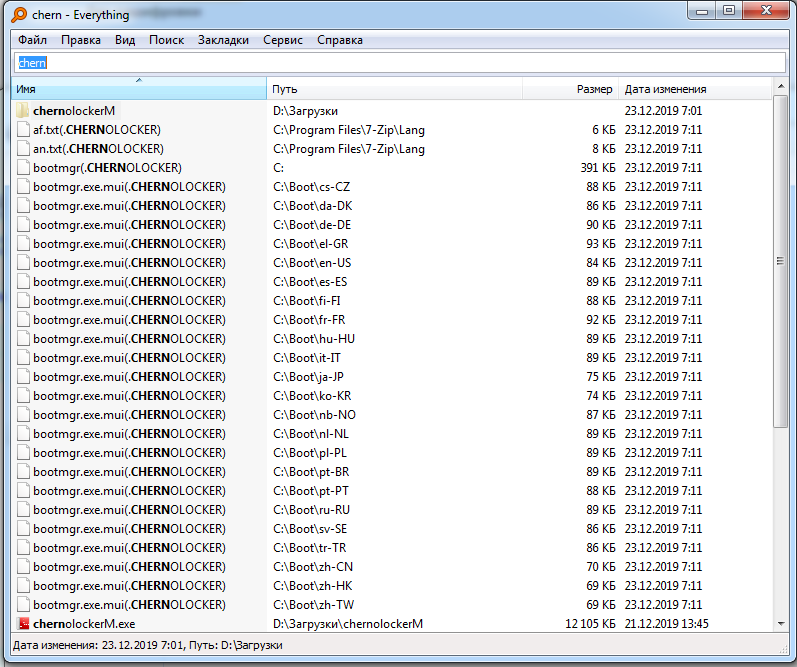Click the size value 12 105 КБ
This screenshot has height=667, width=797.
point(590,623)
